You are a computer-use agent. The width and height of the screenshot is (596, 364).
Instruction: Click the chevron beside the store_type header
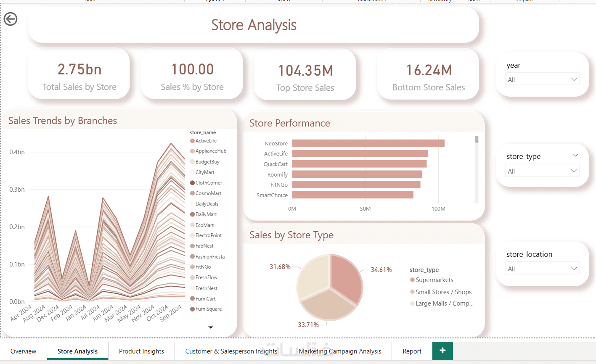click(x=575, y=156)
